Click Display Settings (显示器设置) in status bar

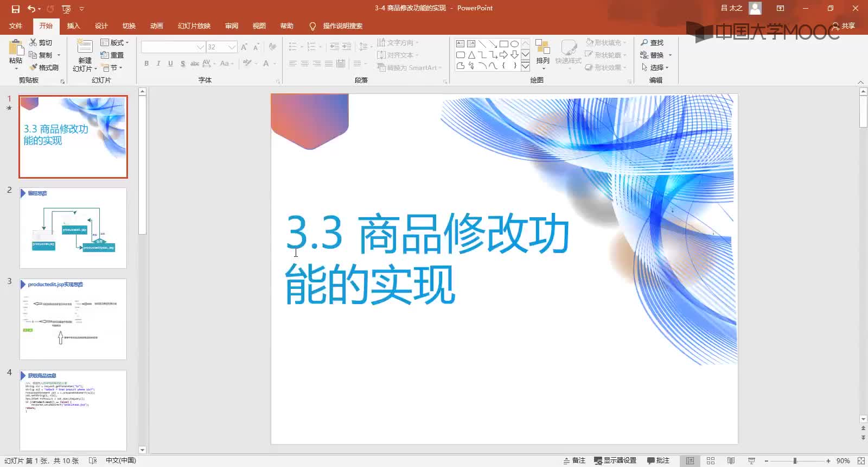coord(615,460)
